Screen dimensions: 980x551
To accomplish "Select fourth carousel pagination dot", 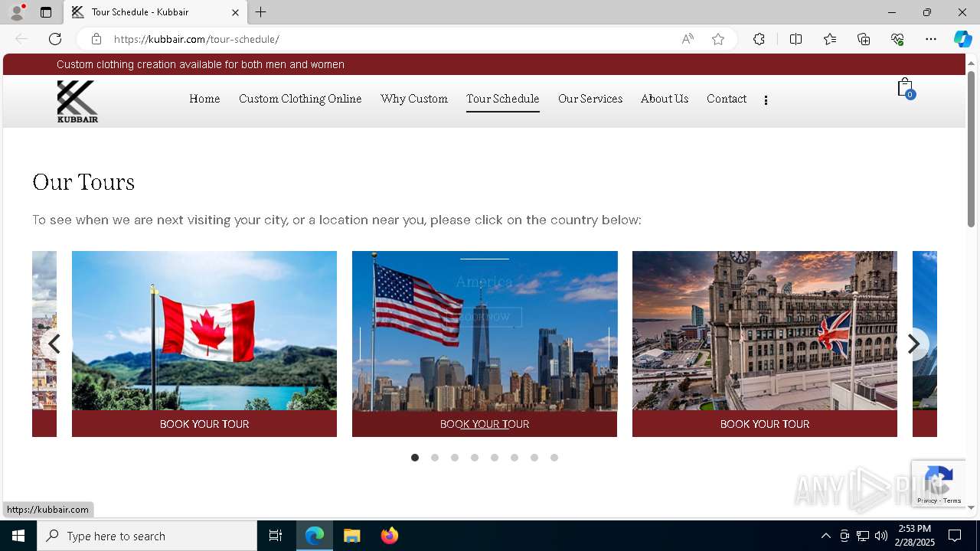I will 475,458.
